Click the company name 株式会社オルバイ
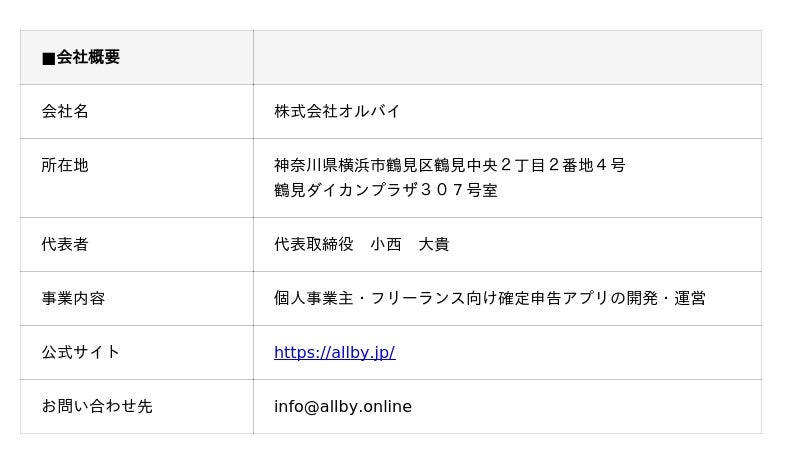This screenshot has width=800, height=464. pos(337,111)
